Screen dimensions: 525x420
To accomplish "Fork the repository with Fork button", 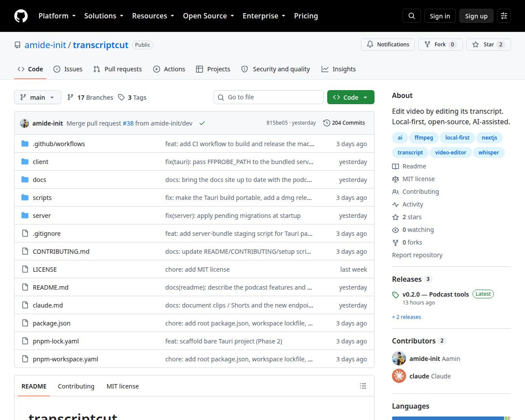I will [441, 45].
